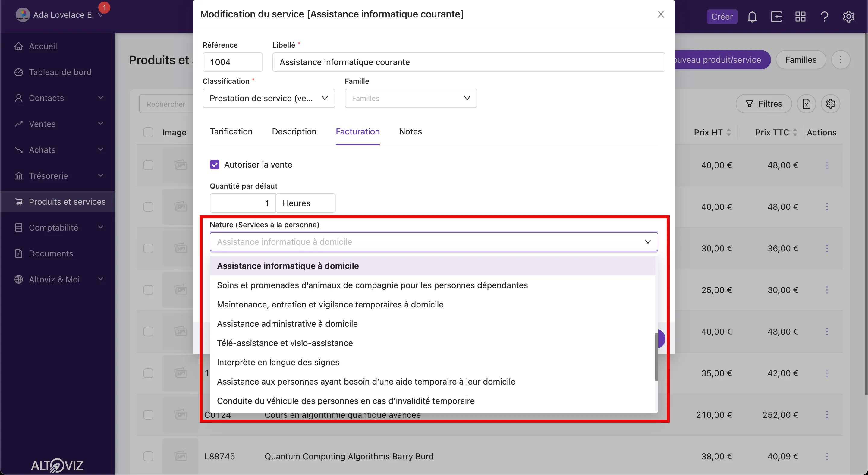The height and width of the screenshot is (475, 868).
Task: Open the apps grid icon
Action: click(800, 17)
